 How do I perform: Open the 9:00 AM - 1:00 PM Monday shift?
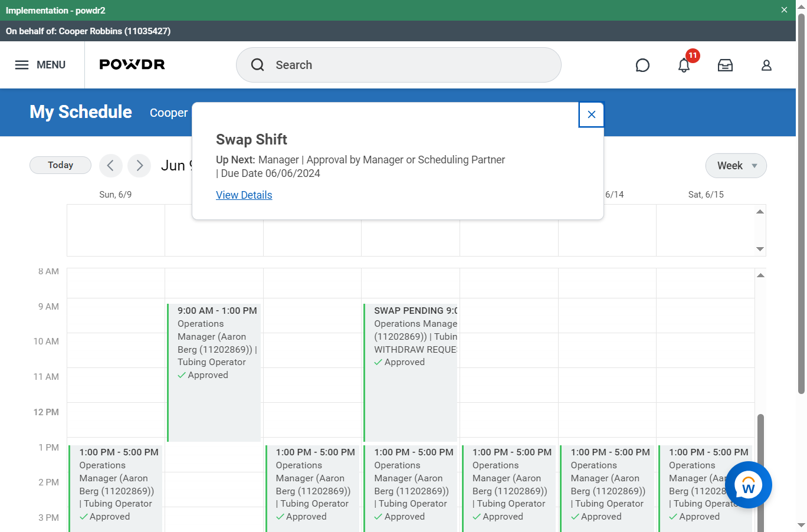click(x=214, y=373)
